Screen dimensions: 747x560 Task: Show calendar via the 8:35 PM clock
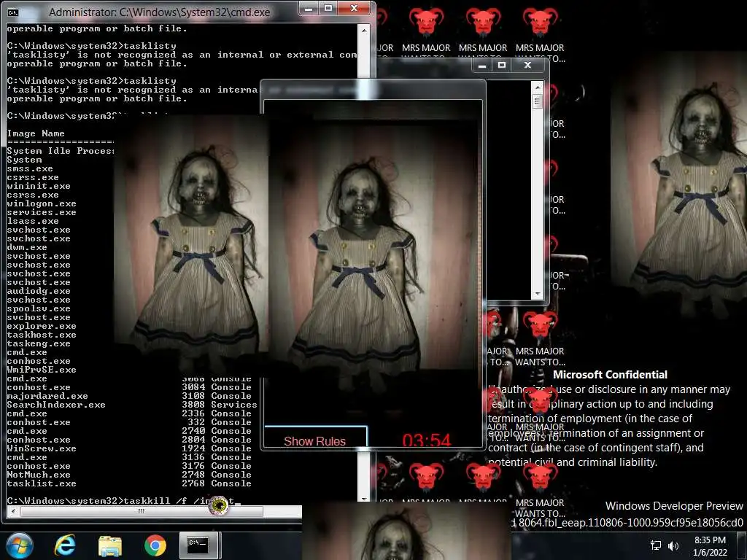(x=710, y=540)
